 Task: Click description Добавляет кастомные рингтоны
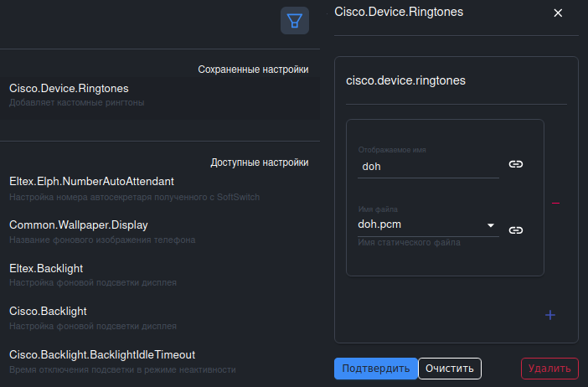pos(77,102)
